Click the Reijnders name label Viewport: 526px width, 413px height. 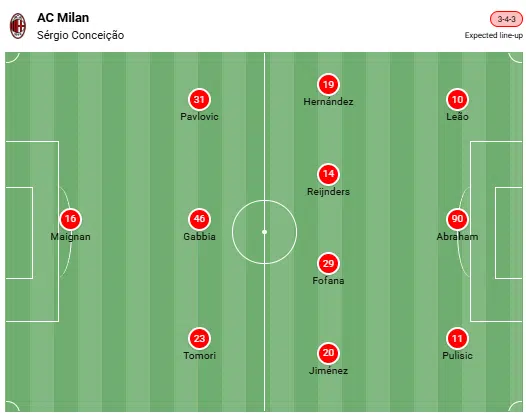[x=328, y=192]
